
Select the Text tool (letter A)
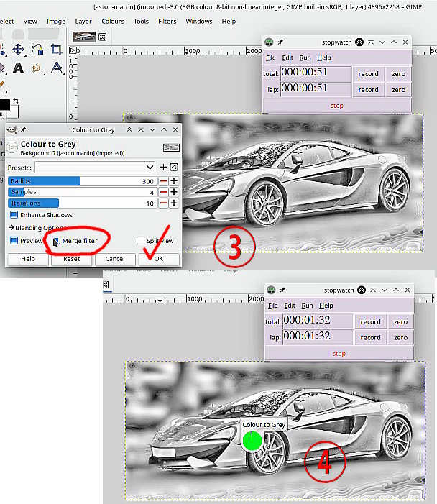(x=18, y=68)
